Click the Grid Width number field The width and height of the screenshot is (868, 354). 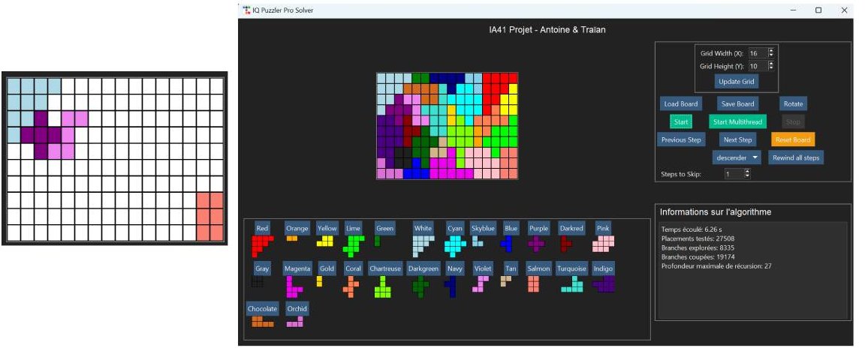[x=756, y=53]
